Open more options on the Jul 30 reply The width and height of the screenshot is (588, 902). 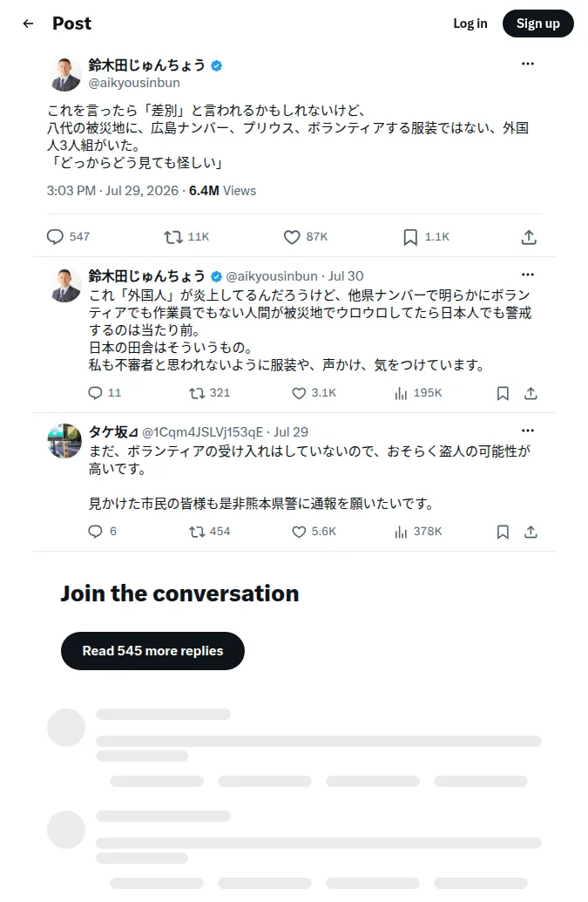point(528,275)
